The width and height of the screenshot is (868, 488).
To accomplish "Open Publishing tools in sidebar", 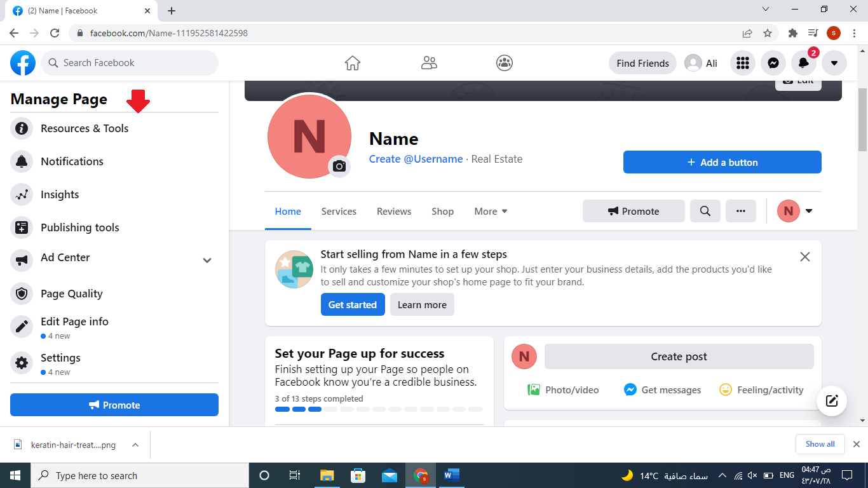I will click(114, 227).
